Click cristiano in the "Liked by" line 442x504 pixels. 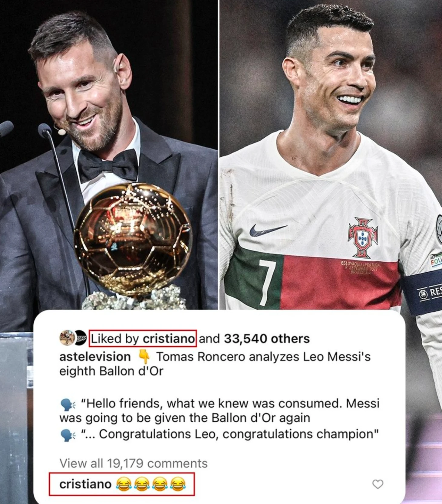(x=169, y=339)
